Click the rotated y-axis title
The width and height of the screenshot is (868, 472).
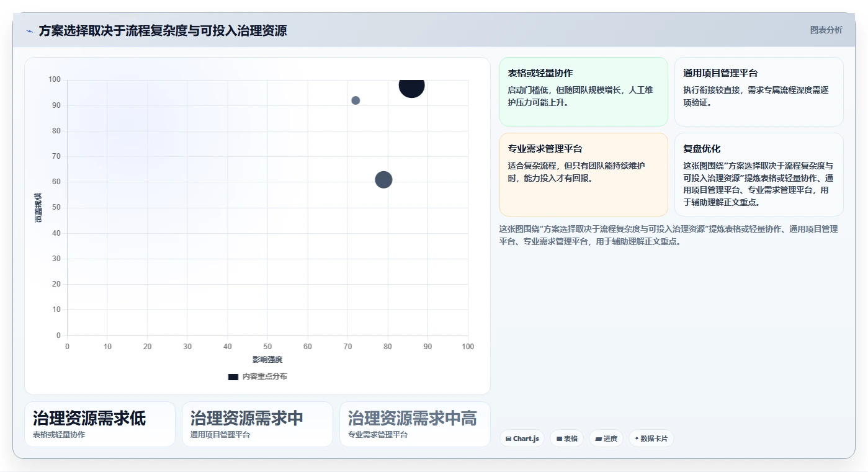tap(38, 208)
